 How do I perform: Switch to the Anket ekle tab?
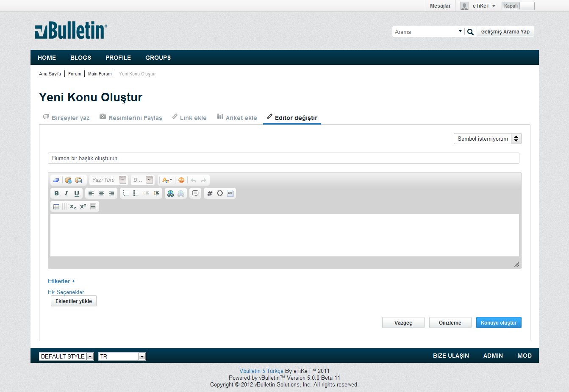pos(237,117)
